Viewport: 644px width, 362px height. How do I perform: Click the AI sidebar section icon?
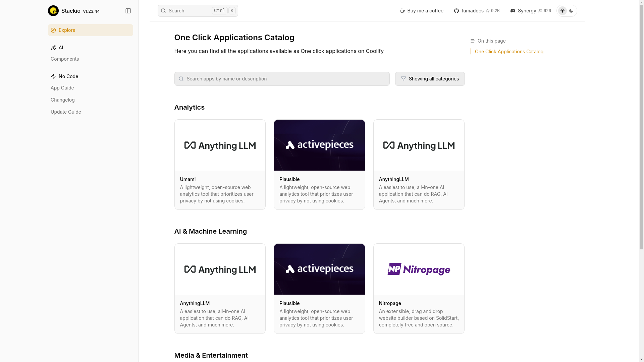click(x=53, y=48)
